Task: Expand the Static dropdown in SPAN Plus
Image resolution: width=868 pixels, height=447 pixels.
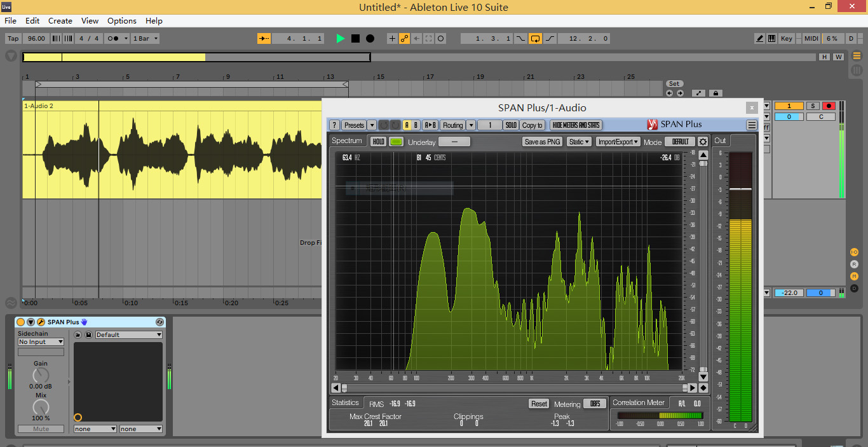Action: click(x=579, y=142)
